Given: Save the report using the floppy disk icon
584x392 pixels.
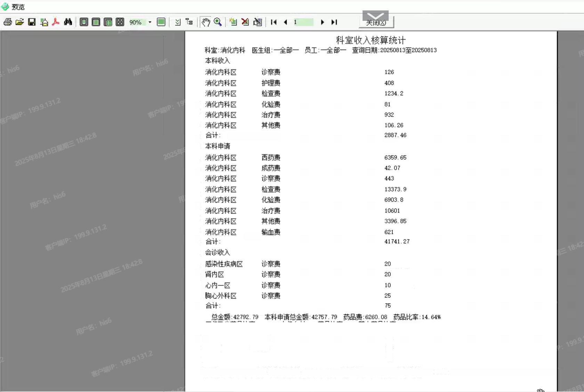Looking at the screenshot, I should [32, 22].
